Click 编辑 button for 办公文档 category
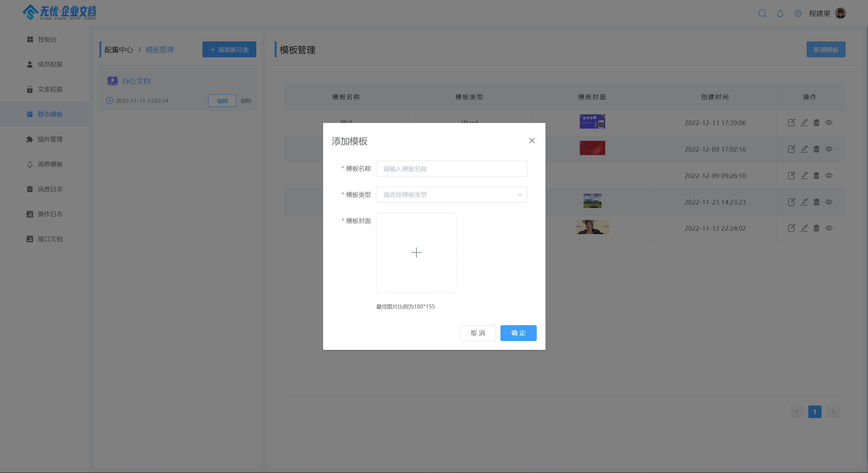The width and height of the screenshot is (868, 473). click(x=222, y=101)
